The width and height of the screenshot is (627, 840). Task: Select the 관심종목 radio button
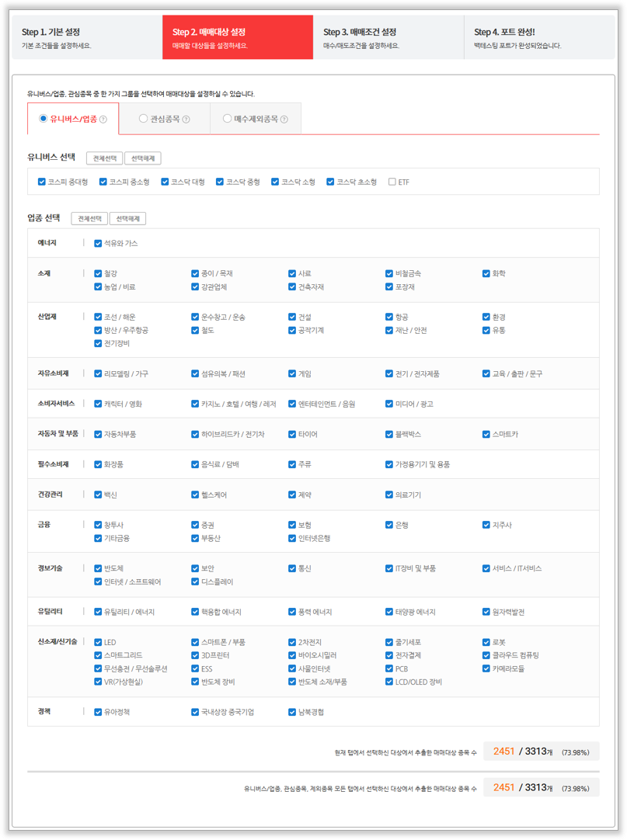coord(143,119)
